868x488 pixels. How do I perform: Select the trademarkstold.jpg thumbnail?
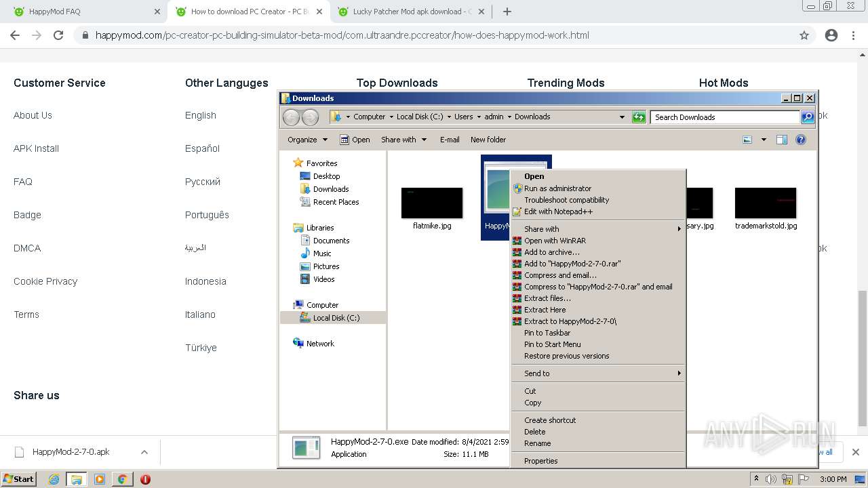766,203
